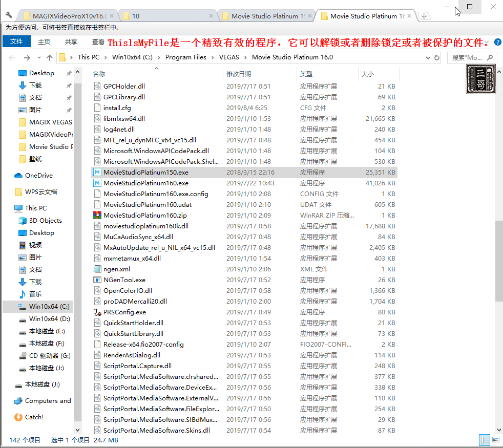Select CD 驱动器 (G:) drive

[x=49, y=356]
